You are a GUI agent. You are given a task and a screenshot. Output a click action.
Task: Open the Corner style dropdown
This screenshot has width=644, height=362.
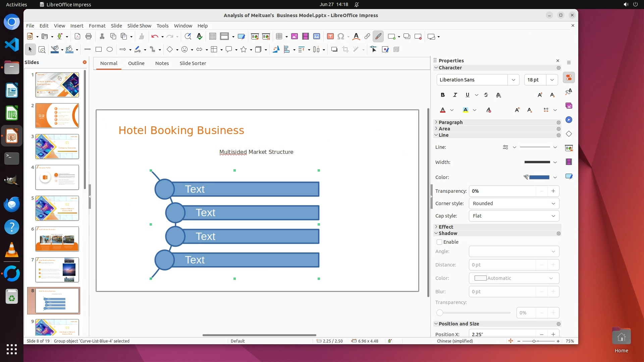tap(514, 203)
